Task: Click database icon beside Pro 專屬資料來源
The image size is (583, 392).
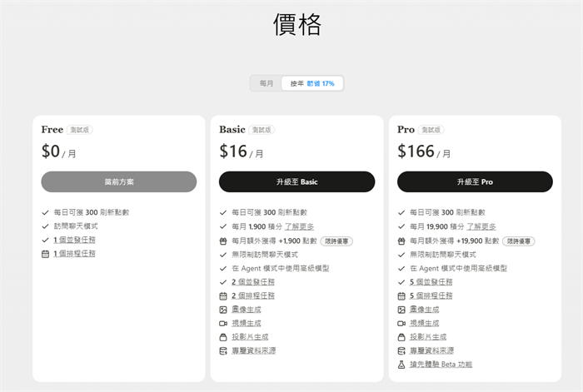Action: click(x=401, y=351)
